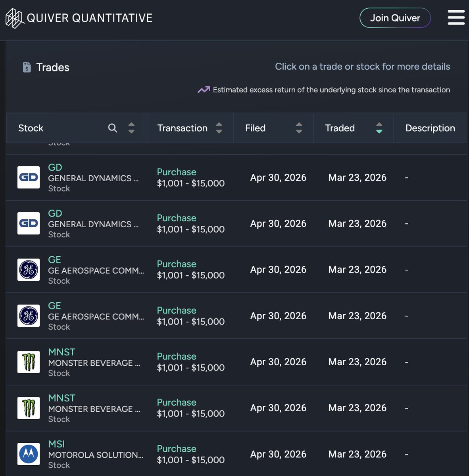469x476 pixels.
Task: Click the lower Monster Beverage logo
Action: 29,408
